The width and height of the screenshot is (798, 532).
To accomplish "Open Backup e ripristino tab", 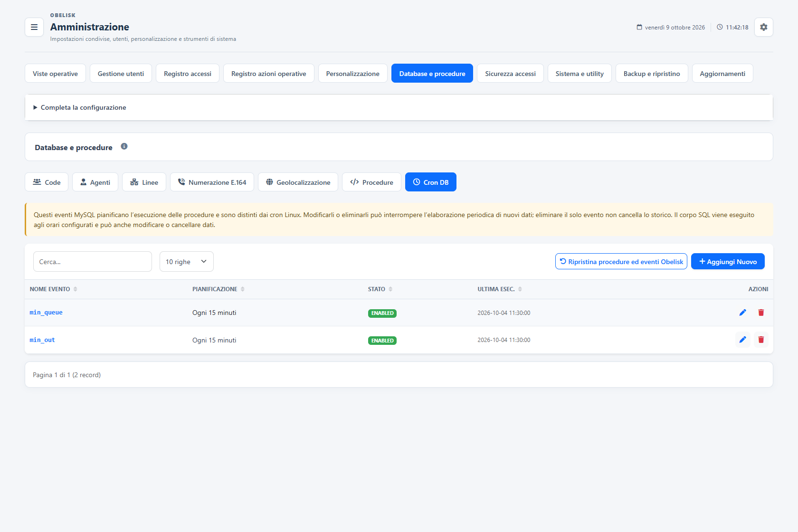I will pyautogui.click(x=652, y=73).
